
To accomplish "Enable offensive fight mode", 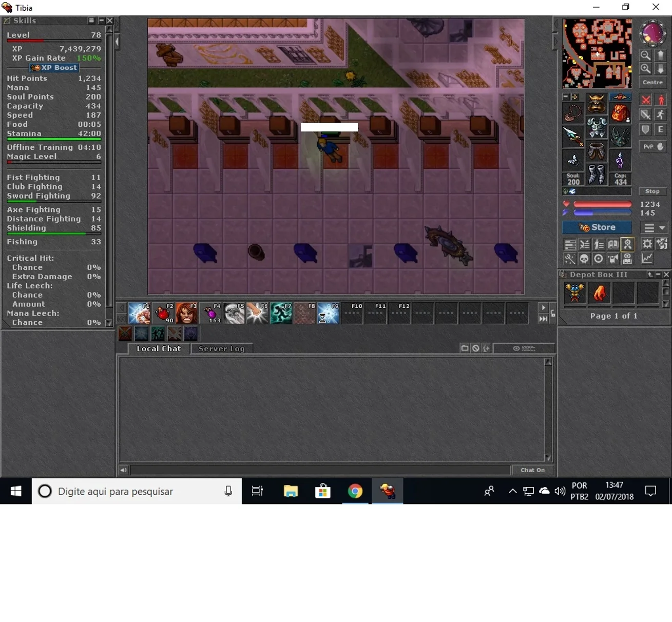I will (x=646, y=100).
